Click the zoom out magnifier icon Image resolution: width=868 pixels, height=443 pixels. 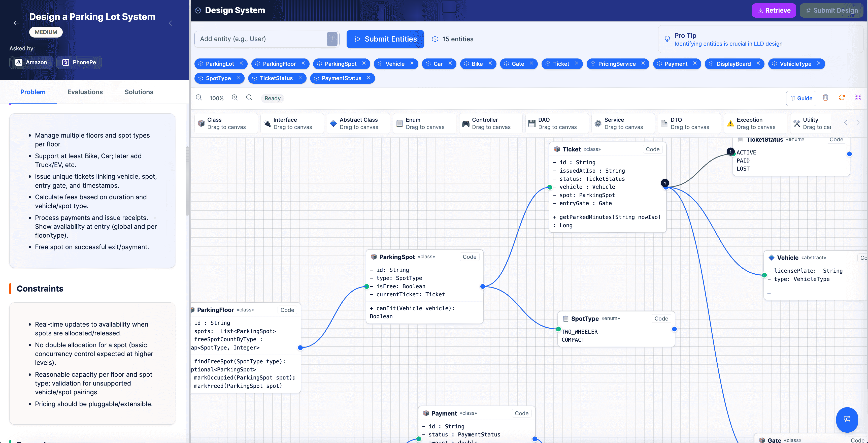(x=199, y=98)
